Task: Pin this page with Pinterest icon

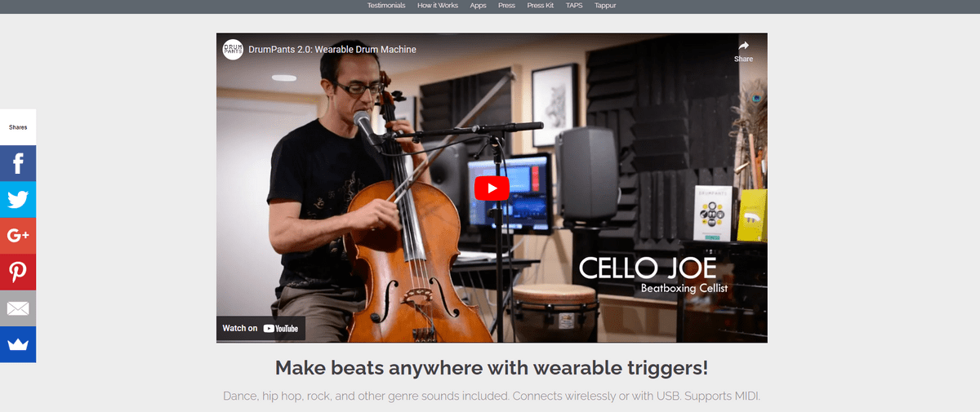Action: [x=18, y=272]
